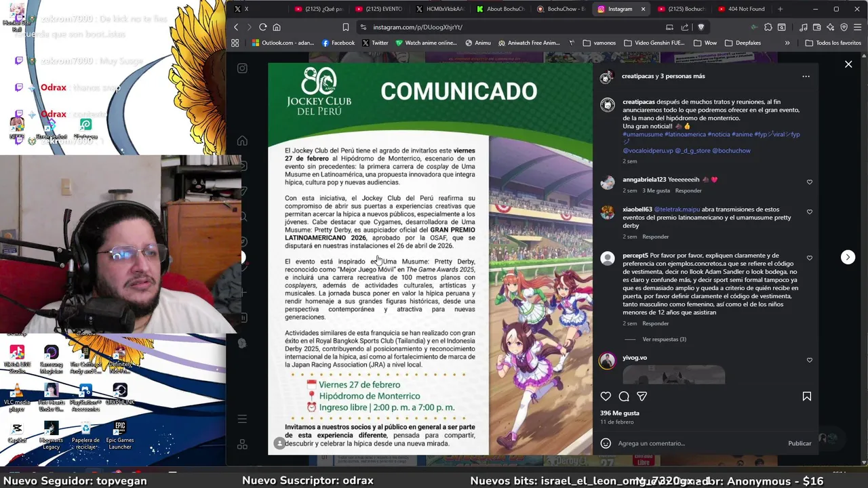Screen dimensions: 868x488
Task: Click the share icon in the address bar
Action: pos(685,27)
